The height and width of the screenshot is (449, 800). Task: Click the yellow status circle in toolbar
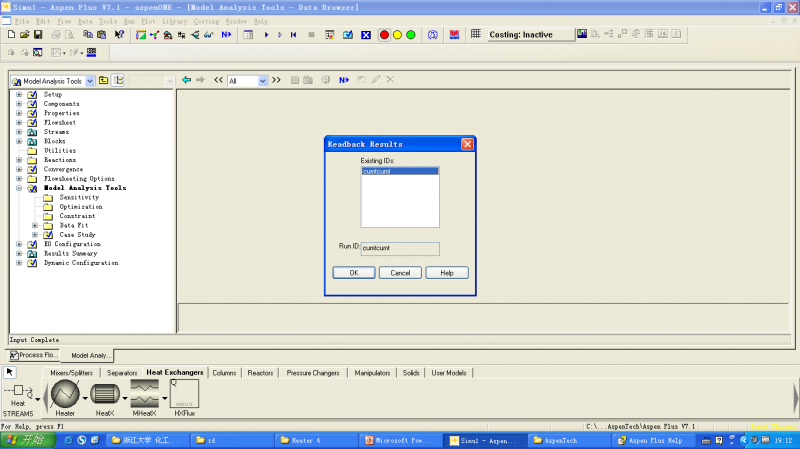(397, 35)
